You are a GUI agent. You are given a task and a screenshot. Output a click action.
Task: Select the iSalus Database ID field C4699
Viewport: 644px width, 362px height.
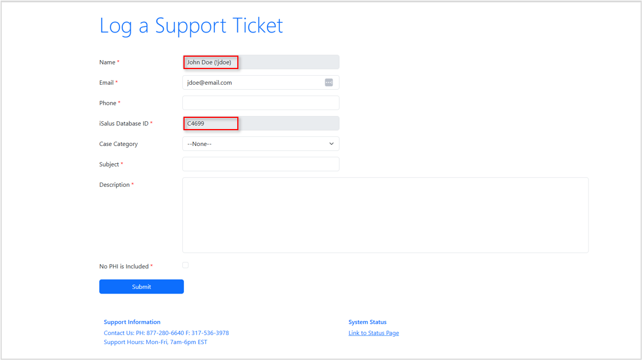[261, 123]
